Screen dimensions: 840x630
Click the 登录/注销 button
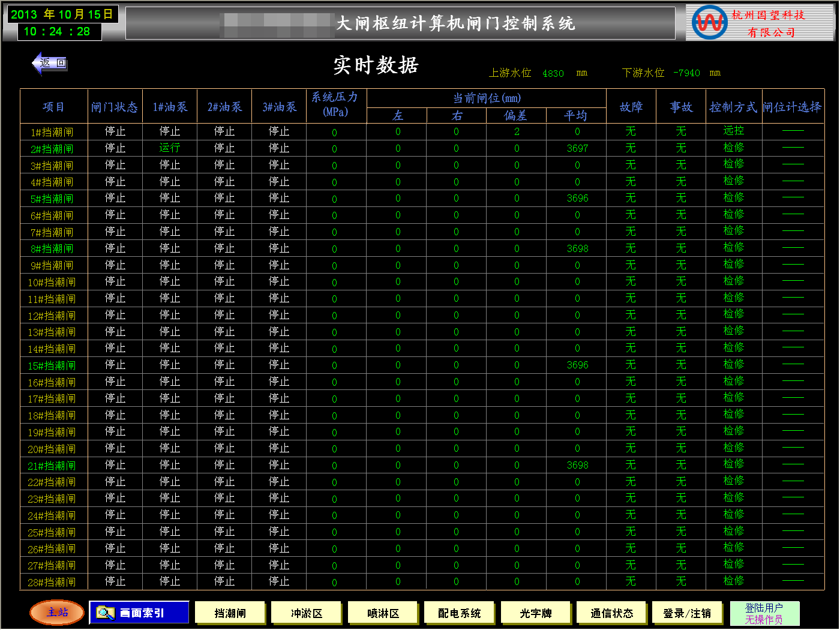[687, 613]
